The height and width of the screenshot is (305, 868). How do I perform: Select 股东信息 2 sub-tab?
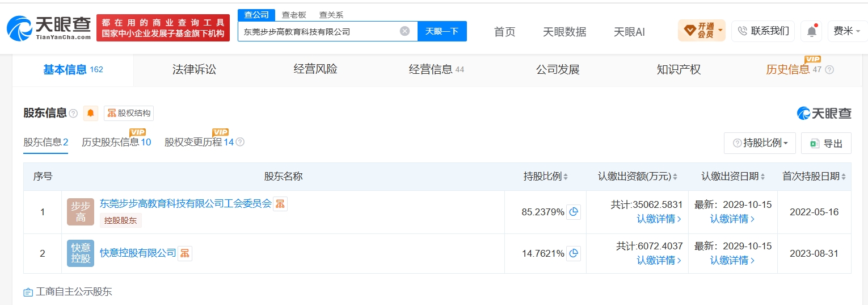[46, 142]
